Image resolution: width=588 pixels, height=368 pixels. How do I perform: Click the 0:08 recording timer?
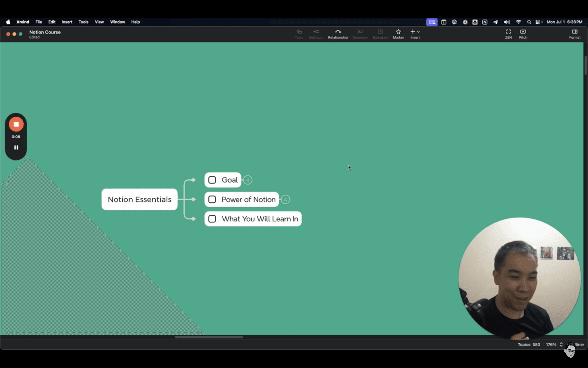16,137
